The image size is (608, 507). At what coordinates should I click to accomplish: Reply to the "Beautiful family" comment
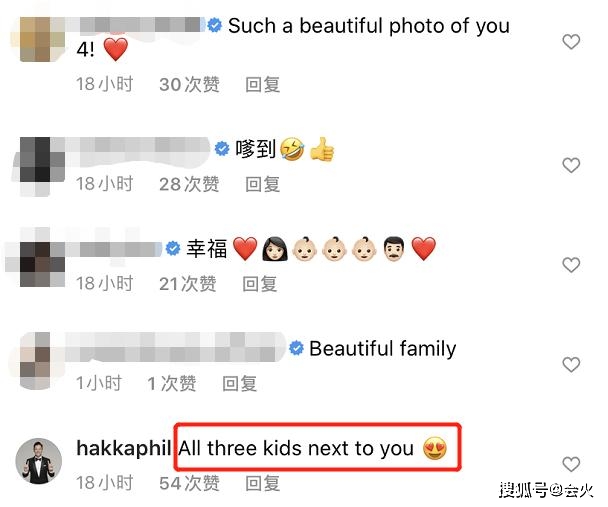point(239,383)
